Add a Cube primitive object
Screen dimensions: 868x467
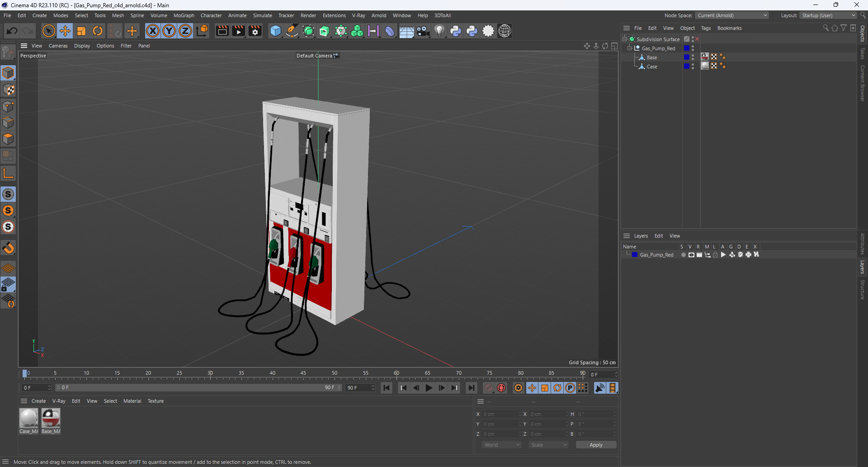coord(275,31)
